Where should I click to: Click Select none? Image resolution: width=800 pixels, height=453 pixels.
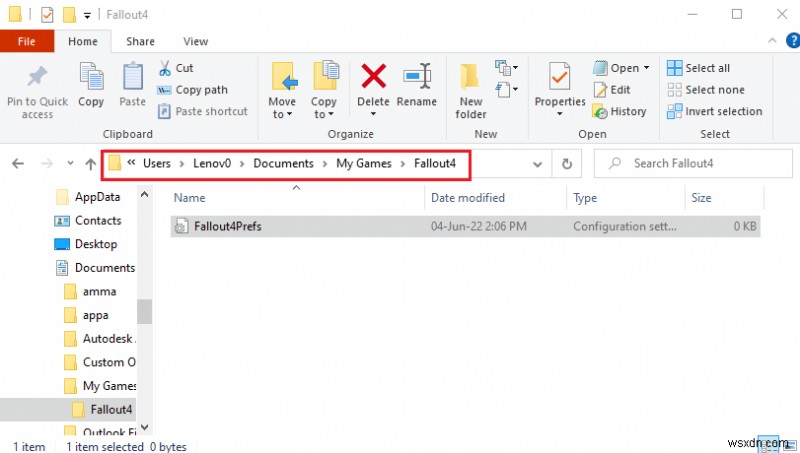pyautogui.click(x=706, y=90)
